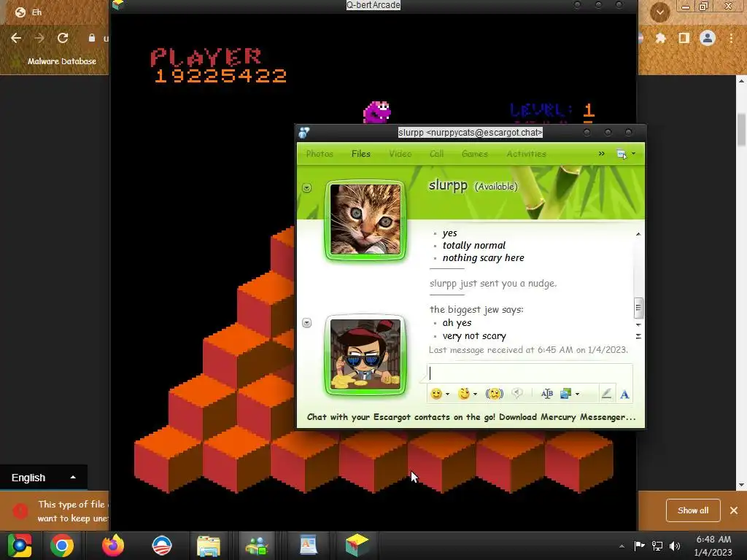
Task: Open the browser extensions puzzle icon
Action: pos(660,38)
